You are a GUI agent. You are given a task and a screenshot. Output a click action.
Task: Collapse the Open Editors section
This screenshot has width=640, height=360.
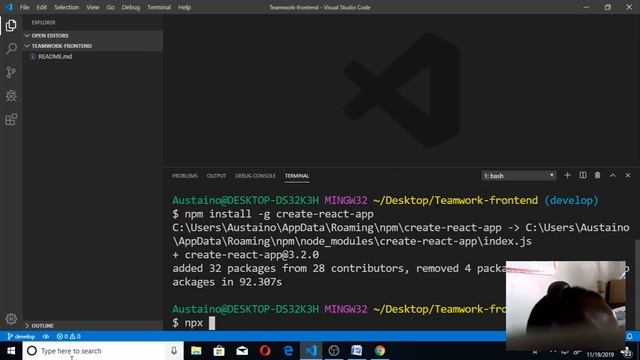coord(93,36)
